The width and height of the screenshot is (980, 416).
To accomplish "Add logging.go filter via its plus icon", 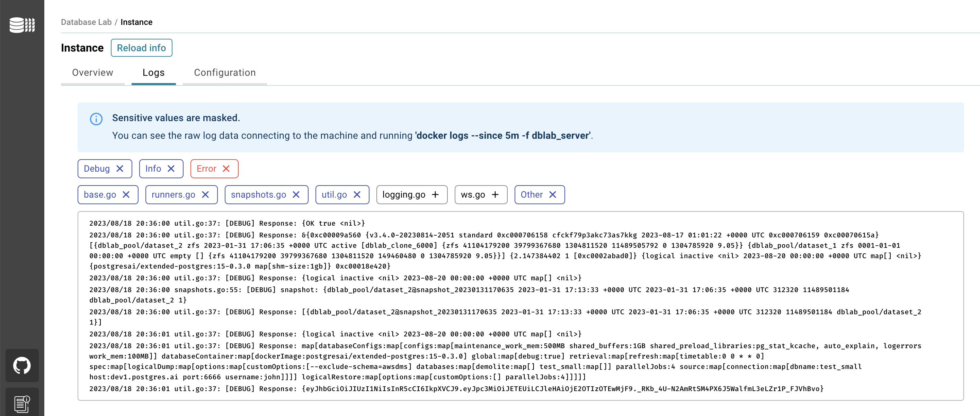I will point(436,195).
